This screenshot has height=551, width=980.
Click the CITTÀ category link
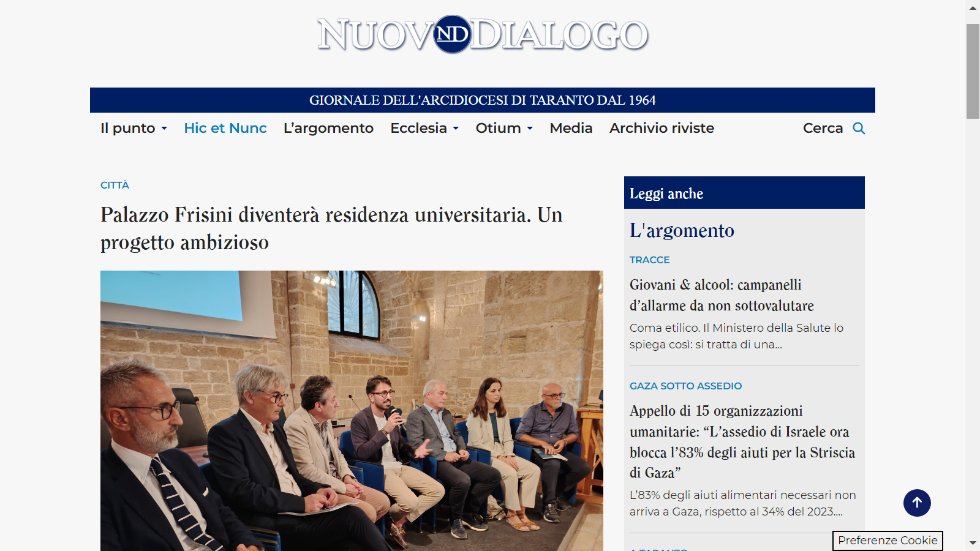115,185
